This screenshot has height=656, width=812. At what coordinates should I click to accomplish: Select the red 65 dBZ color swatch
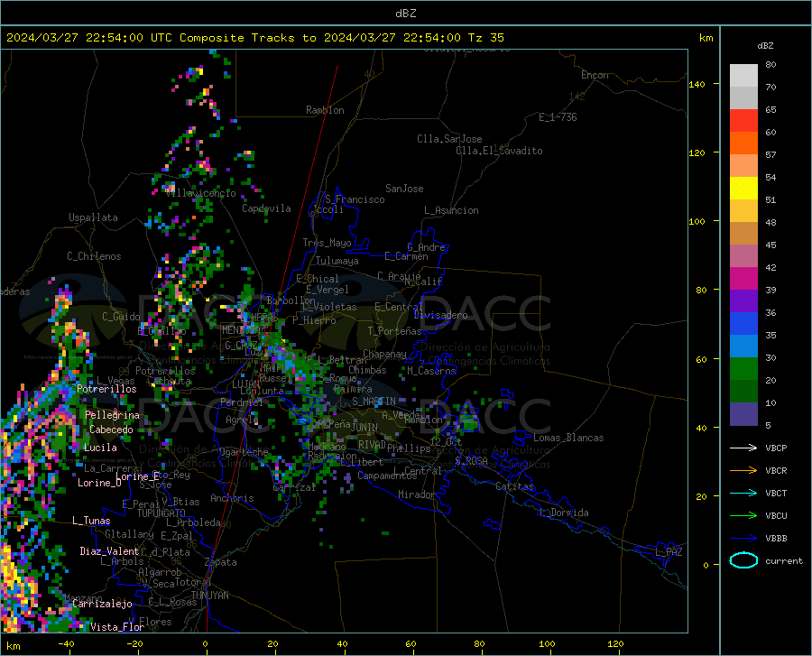(743, 121)
